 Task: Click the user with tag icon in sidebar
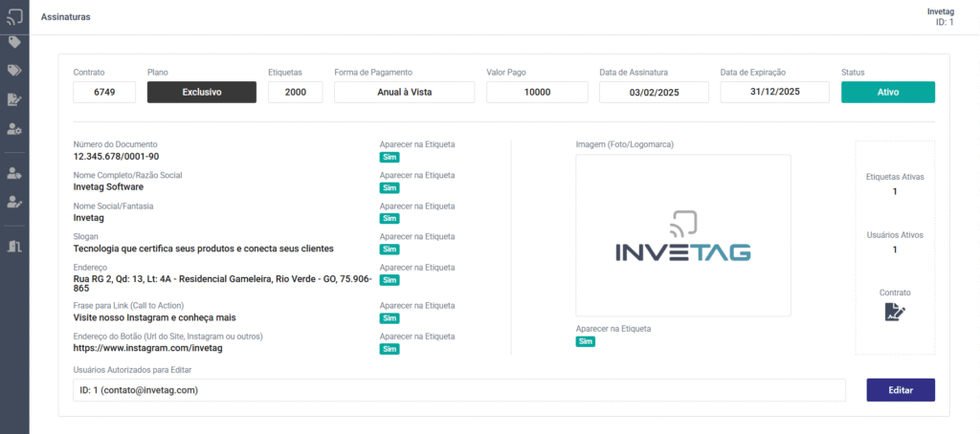[x=14, y=173]
